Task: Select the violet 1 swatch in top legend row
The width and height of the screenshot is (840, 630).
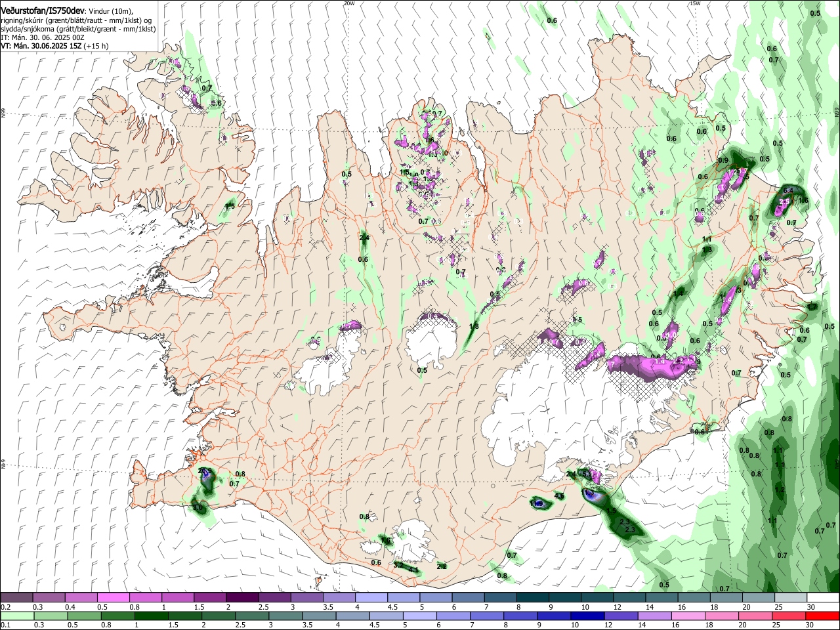Action: pyautogui.click(x=177, y=598)
